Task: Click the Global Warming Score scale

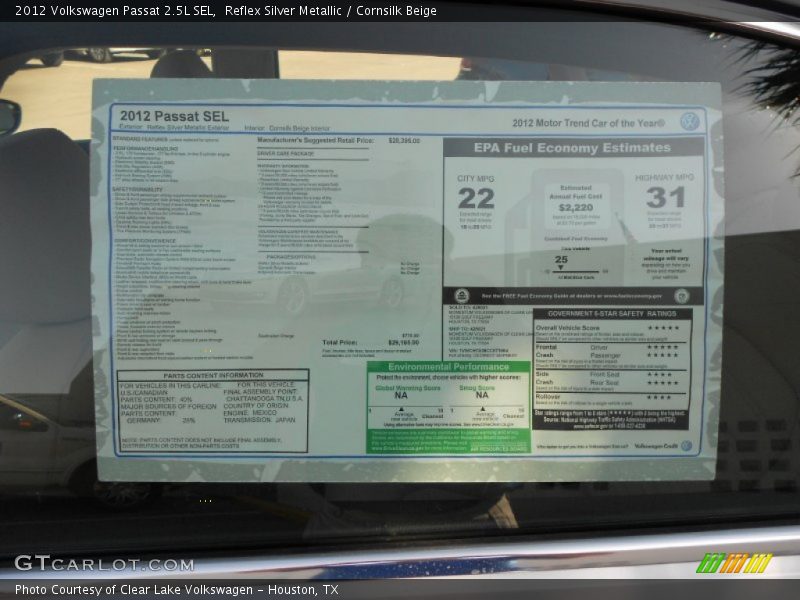Action: (401, 411)
